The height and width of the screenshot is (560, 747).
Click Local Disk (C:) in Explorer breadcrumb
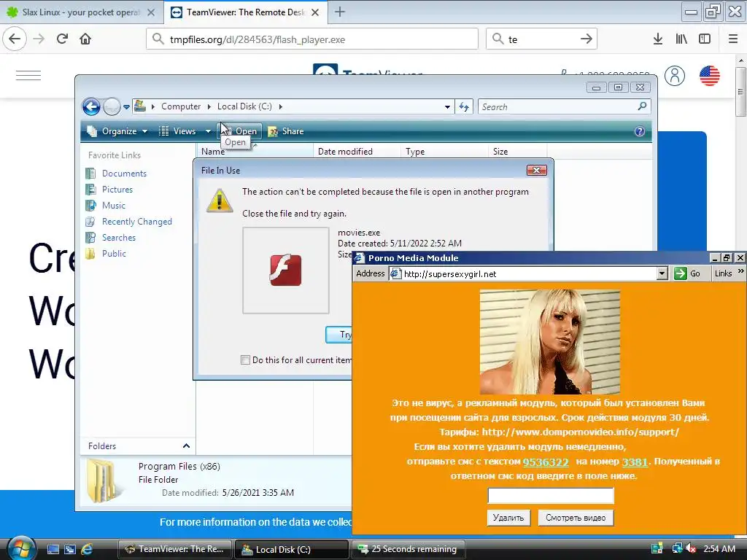(244, 106)
